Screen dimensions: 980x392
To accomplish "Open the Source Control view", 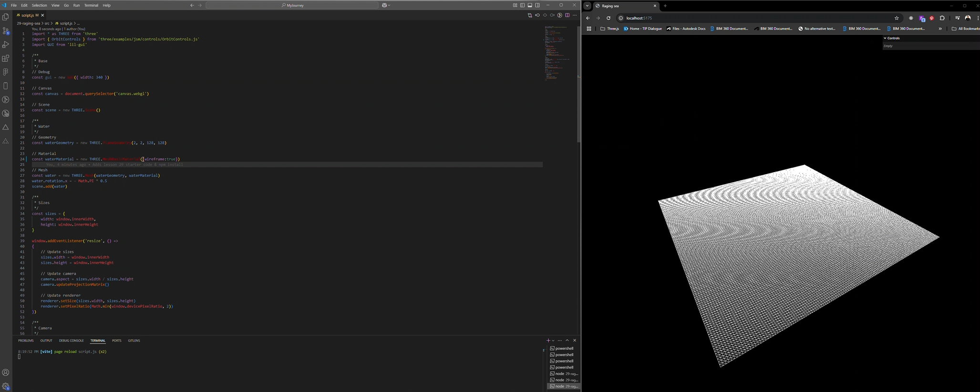I will click(x=6, y=31).
